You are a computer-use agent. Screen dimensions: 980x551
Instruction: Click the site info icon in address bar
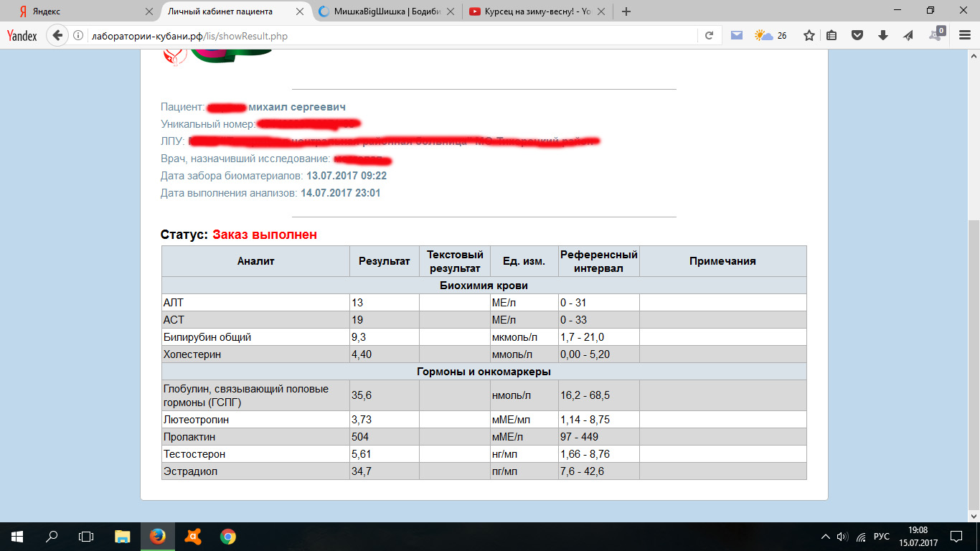[x=78, y=36]
